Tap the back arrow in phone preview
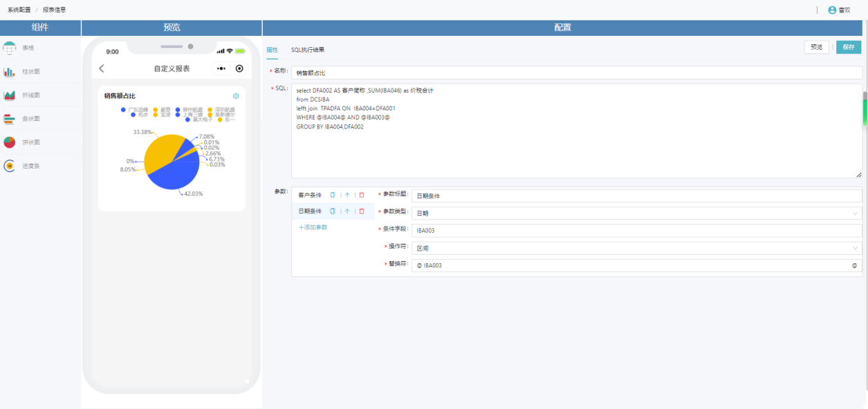Screen dimensions: 868x409 coord(102,68)
